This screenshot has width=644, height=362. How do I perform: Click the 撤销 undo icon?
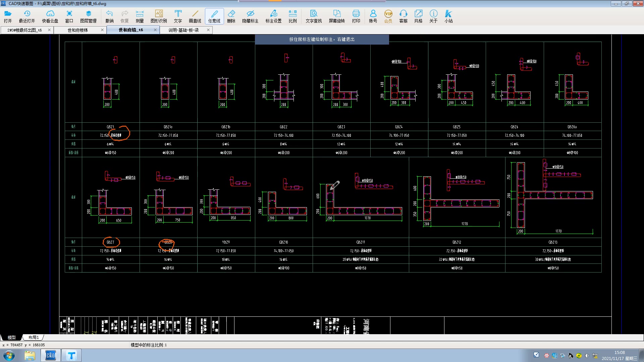(x=109, y=16)
